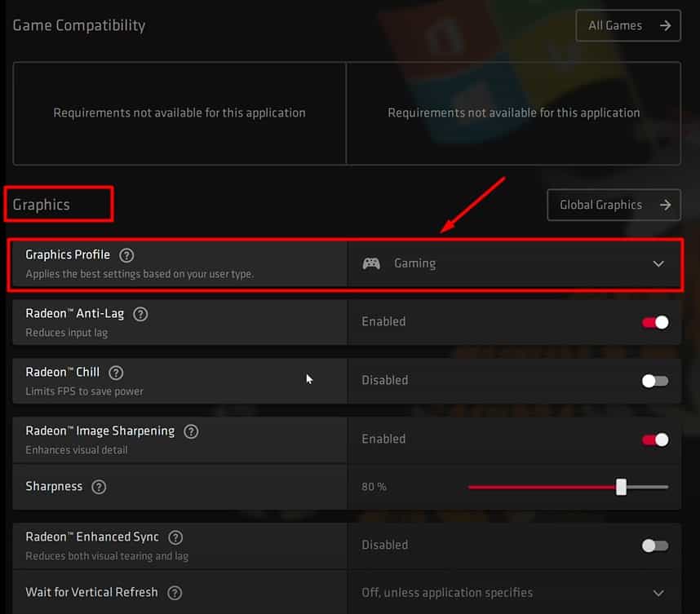Screen dimensions: 700x614
Task: Adjust the Sharpness slider handle
Action: (621, 487)
